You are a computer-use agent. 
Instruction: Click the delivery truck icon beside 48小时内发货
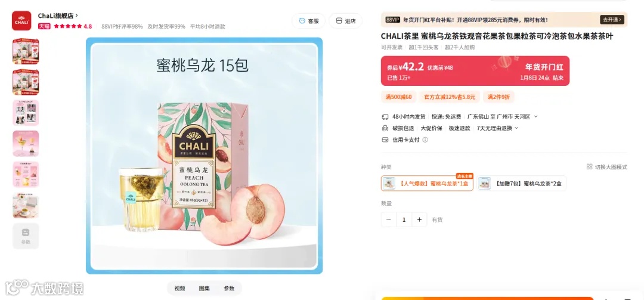coord(385,117)
